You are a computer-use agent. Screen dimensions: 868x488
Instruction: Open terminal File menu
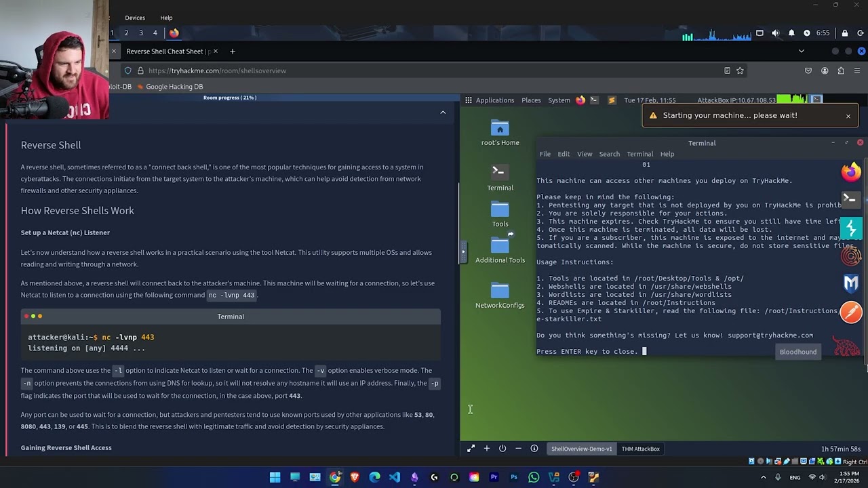[545, 154]
